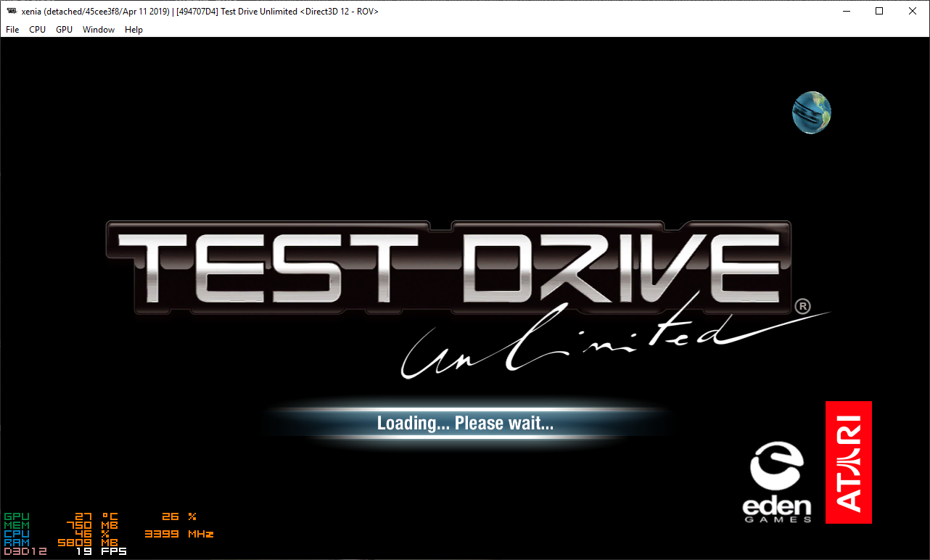Open the GPU menu
The height and width of the screenshot is (560, 930).
[x=64, y=30]
